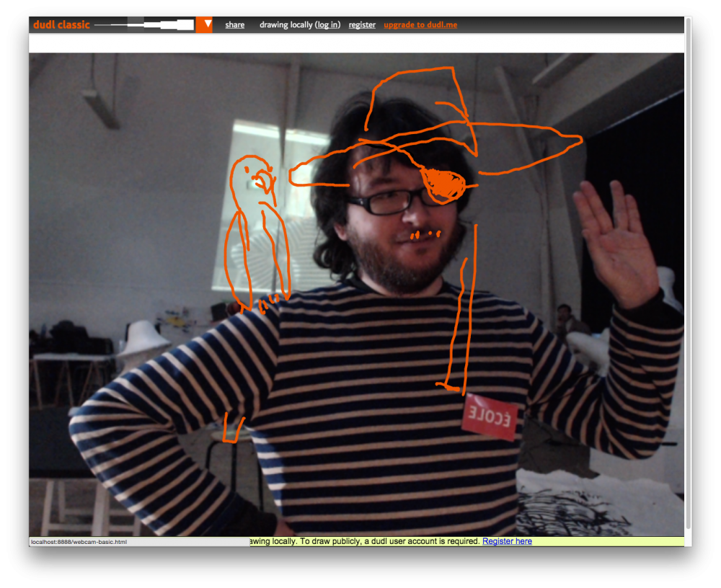The image size is (721, 588).
Task: Select the thinnest brush size
Action: coord(102,24)
